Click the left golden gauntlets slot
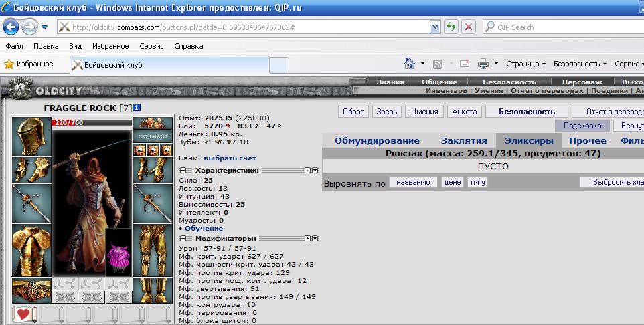Image resolution: width=644 pixels, height=325 pixels. coord(31,170)
